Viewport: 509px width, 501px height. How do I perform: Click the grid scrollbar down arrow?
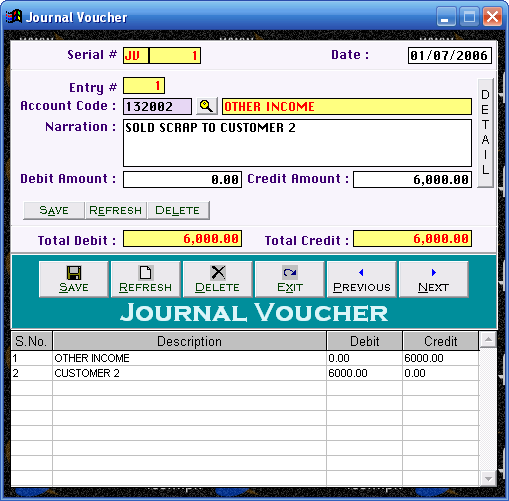tap(488, 479)
